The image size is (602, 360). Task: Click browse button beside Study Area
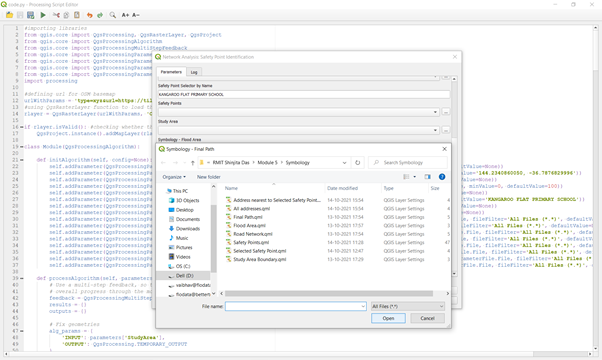(446, 130)
